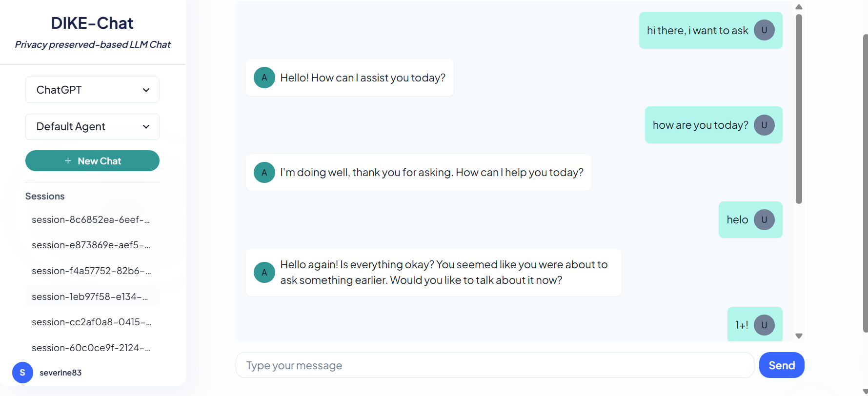Click the chat scrollbar down arrow
The image size is (868, 396).
point(799,336)
